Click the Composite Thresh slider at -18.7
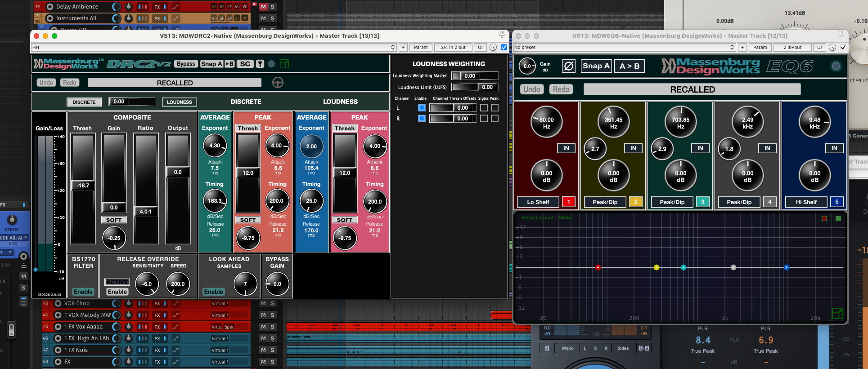 click(x=83, y=185)
